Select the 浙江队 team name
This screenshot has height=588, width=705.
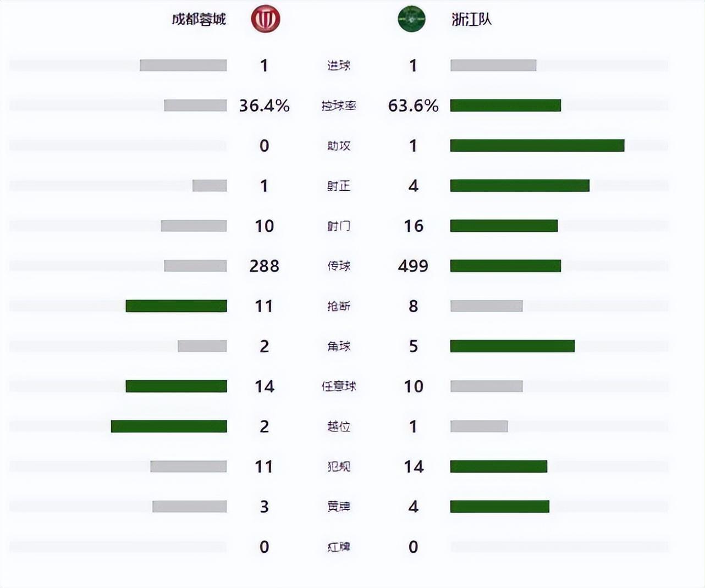pyautogui.click(x=472, y=20)
